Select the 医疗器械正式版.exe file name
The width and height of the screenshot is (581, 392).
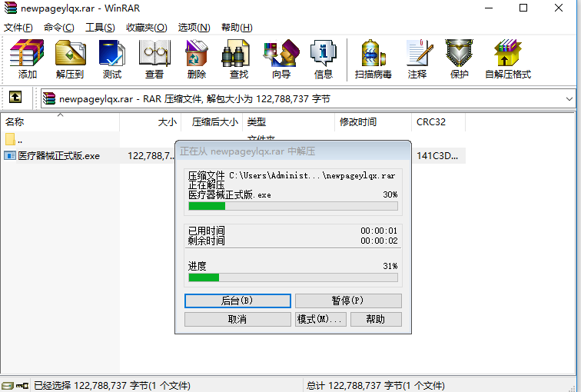tap(59, 156)
